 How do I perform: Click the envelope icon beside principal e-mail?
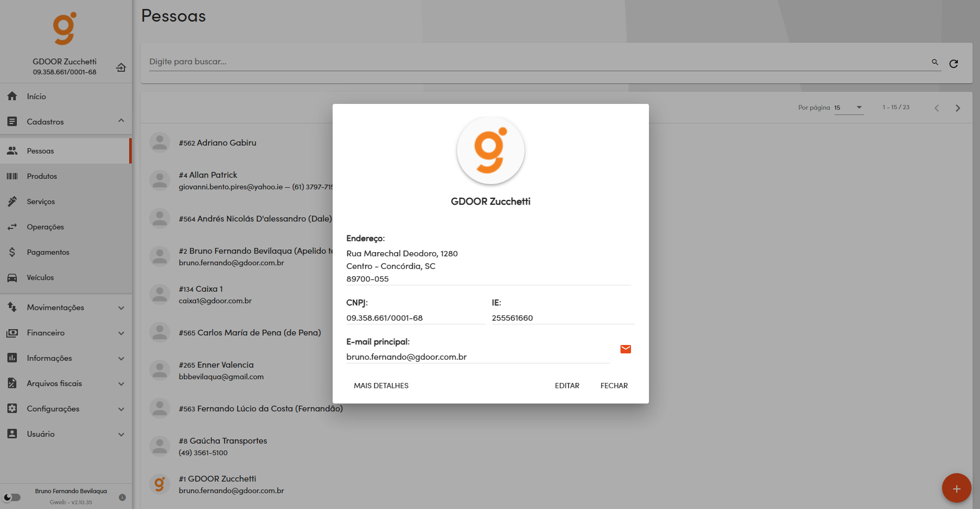click(x=626, y=349)
